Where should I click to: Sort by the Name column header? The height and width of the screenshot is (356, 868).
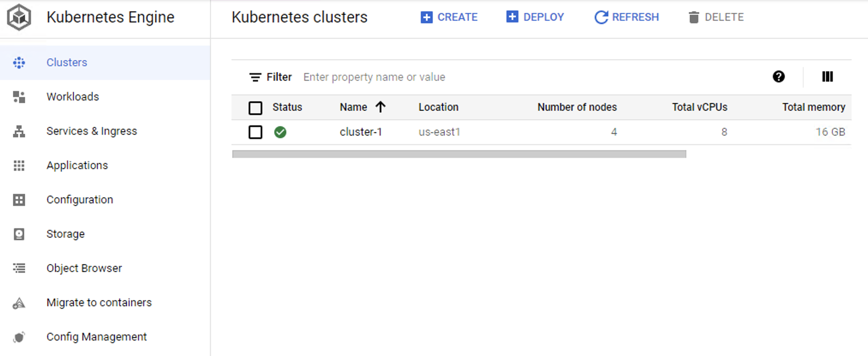pyautogui.click(x=353, y=107)
